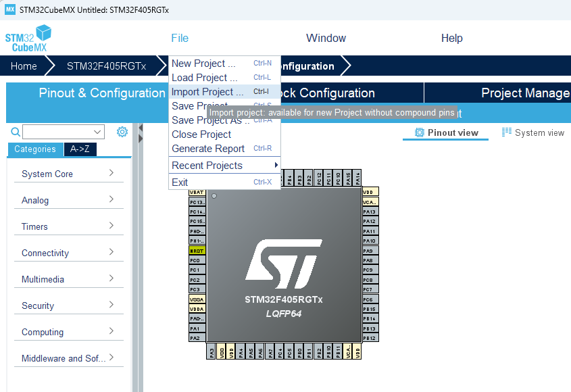Screen dimensions: 571x392
Task: Click the MX app icon in title bar
Action: 10,9
